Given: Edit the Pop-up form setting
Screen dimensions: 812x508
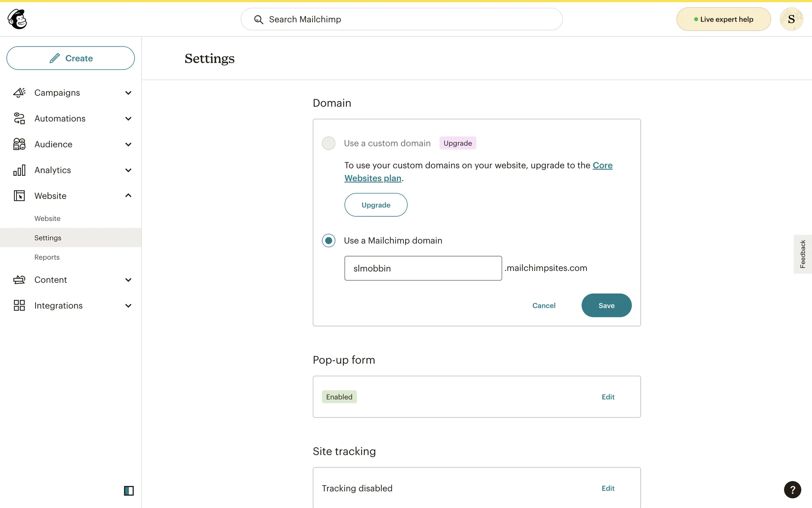Looking at the screenshot, I should pyautogui.click(x=608, y=397).
